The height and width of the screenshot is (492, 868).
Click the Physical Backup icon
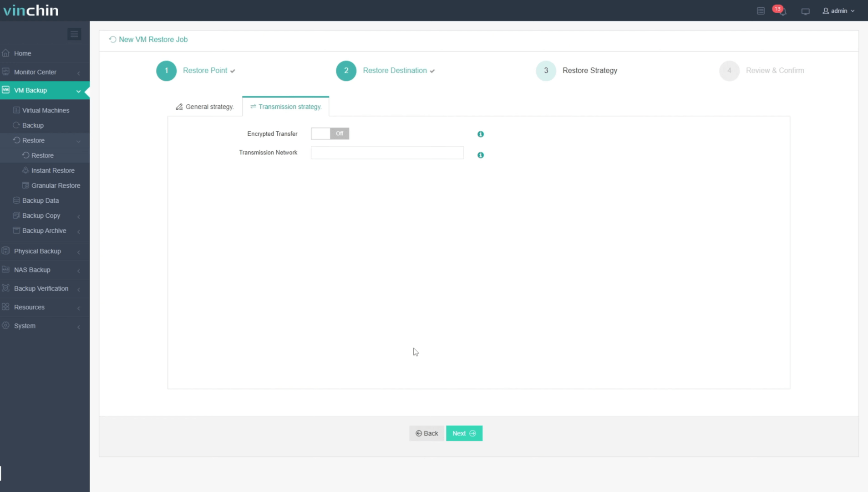(6, 251)
